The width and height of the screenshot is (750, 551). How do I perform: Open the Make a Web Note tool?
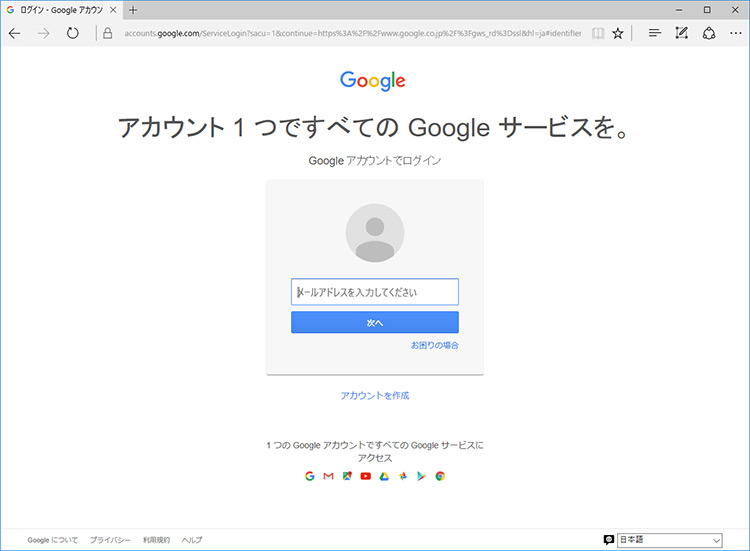click(682, 33)
